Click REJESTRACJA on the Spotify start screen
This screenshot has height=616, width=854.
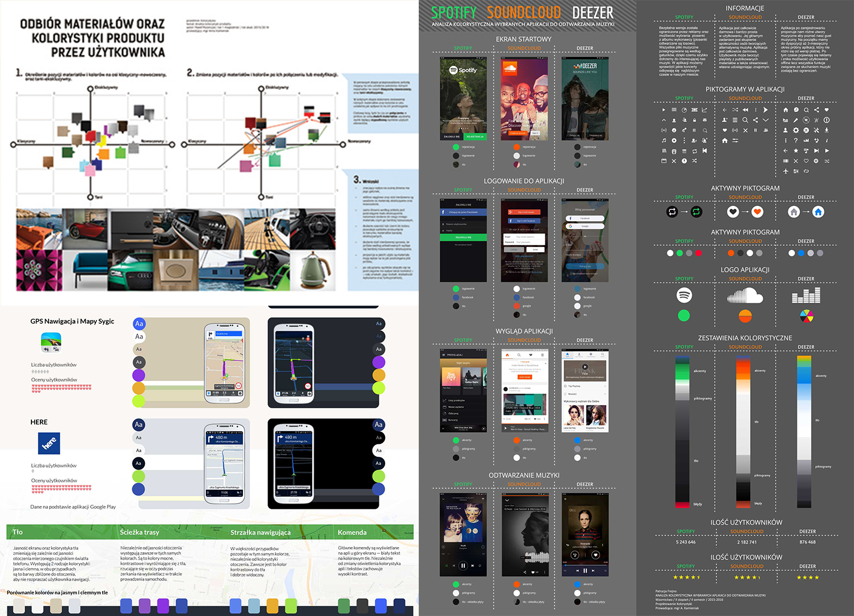click(x=475, y=137)
